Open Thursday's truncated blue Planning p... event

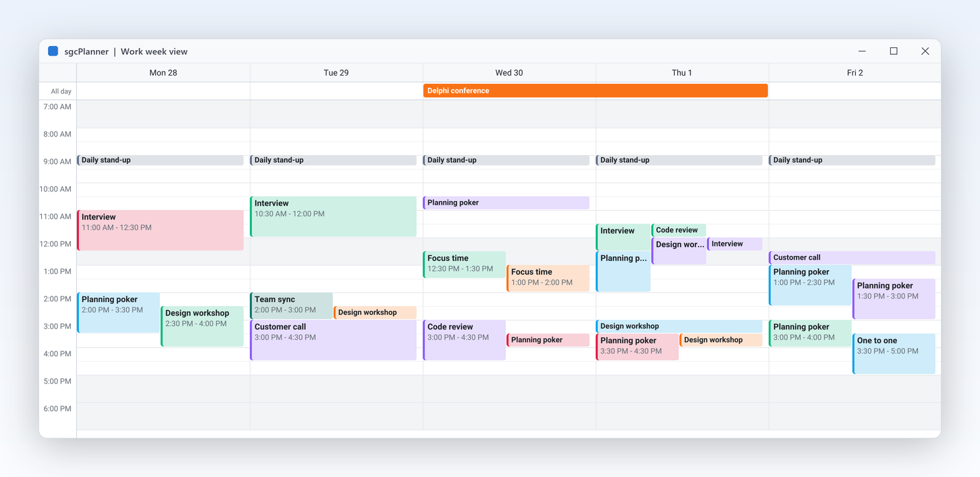[x=623, y=271]
